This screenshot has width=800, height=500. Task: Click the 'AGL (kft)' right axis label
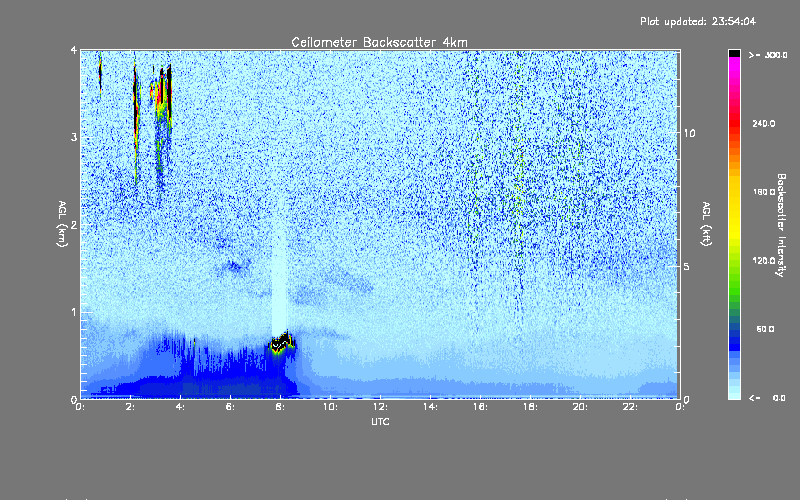(x=706, y=224)
